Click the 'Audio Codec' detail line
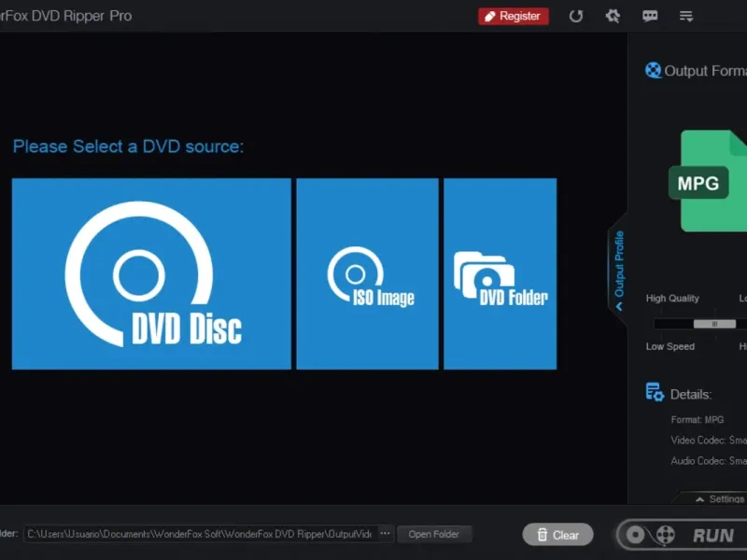 709,460
